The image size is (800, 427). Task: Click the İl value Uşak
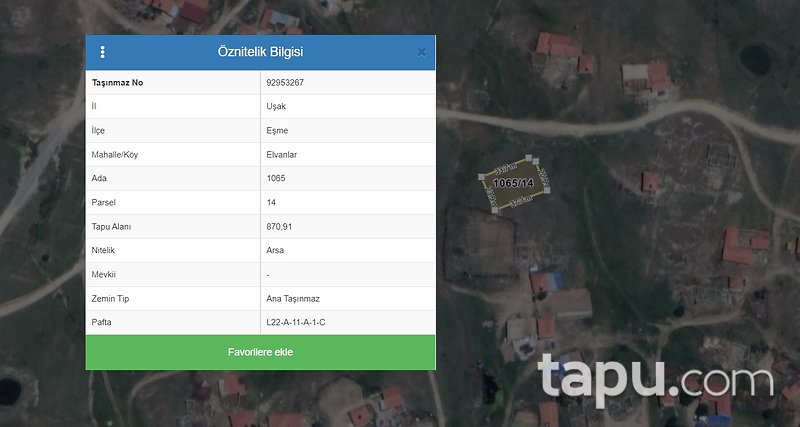coord(276,107)
